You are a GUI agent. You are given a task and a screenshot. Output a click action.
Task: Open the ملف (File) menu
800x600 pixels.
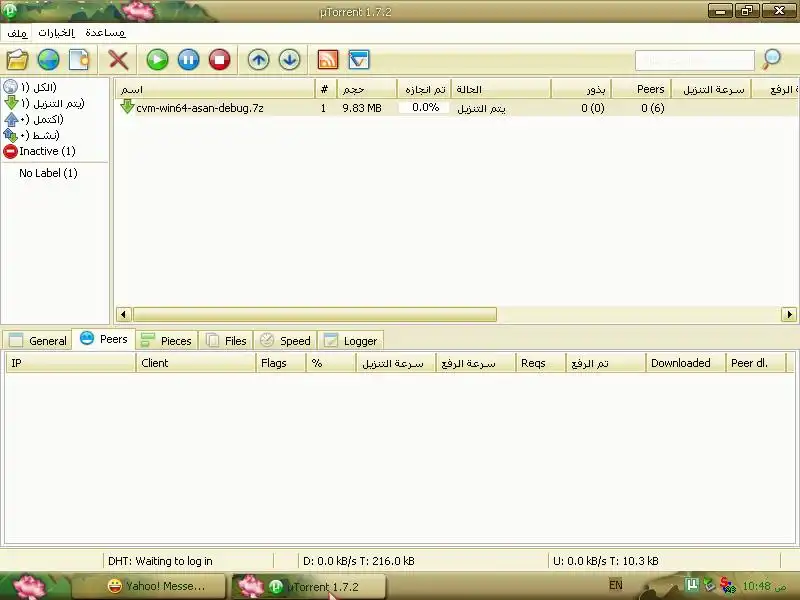(x=17, y=33)
